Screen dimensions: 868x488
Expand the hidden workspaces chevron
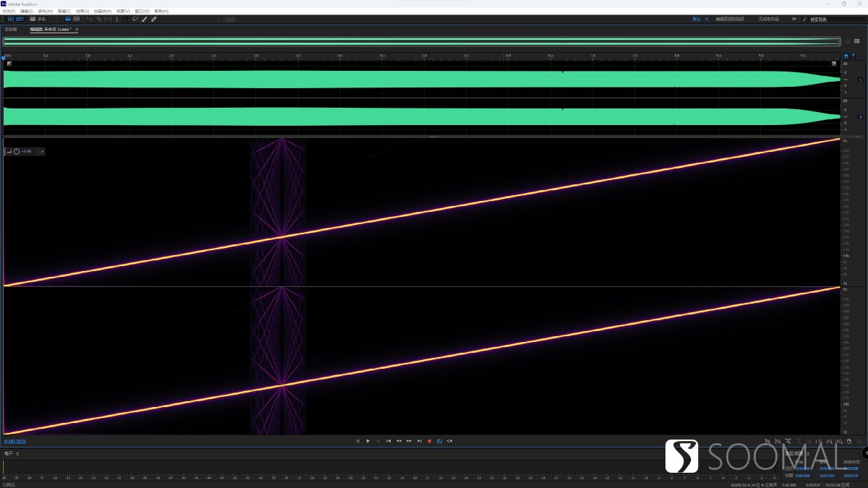(x=793, y=19)
